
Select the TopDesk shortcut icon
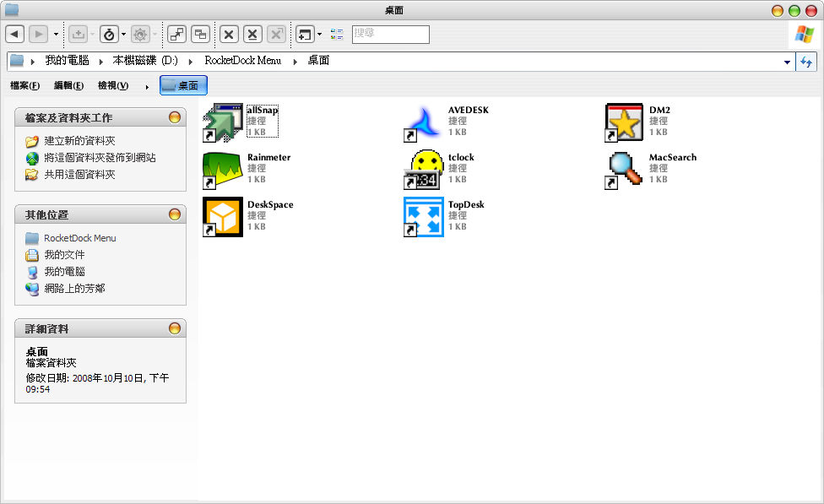pyautogui.click(x=424, y=217)
